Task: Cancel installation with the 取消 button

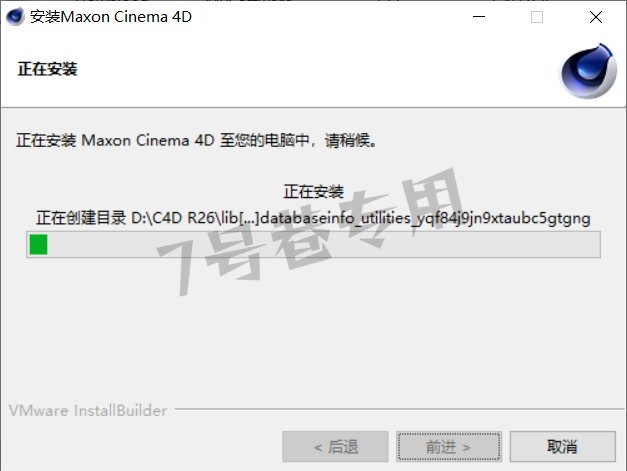Action: (562, 446)
